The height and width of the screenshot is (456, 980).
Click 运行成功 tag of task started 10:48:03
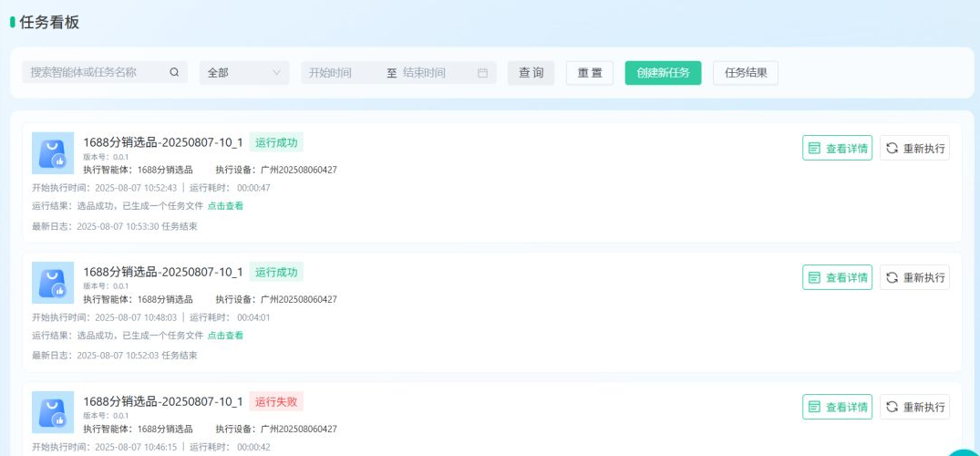coord(276,272)
